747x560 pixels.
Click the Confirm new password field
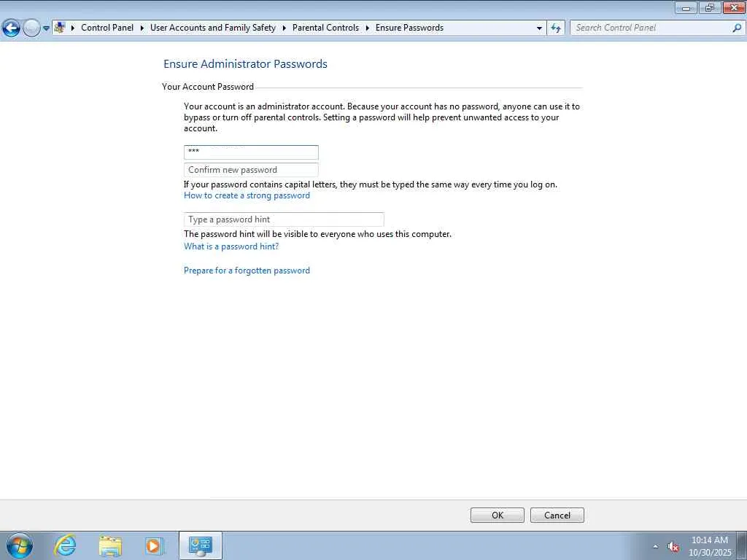pyautogui.click(x=251, y=169)
